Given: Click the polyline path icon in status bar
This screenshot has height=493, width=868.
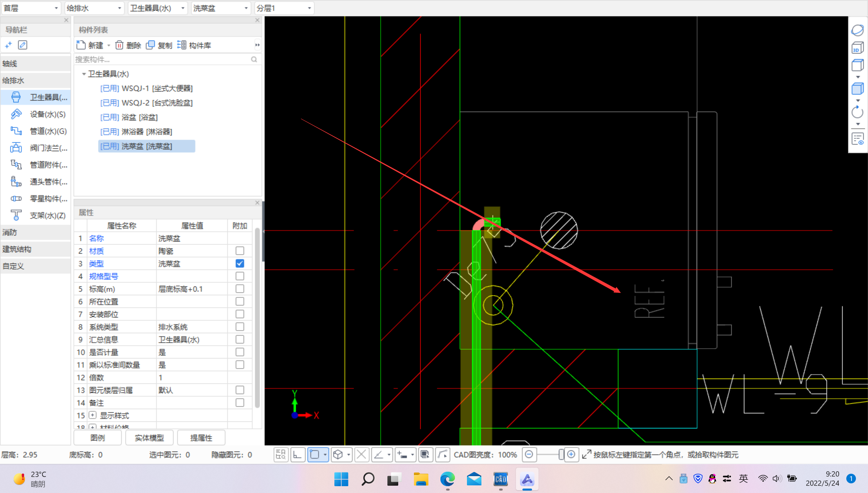Looking at the screenshot, I should pyautogui.click(x=442, y=455).
